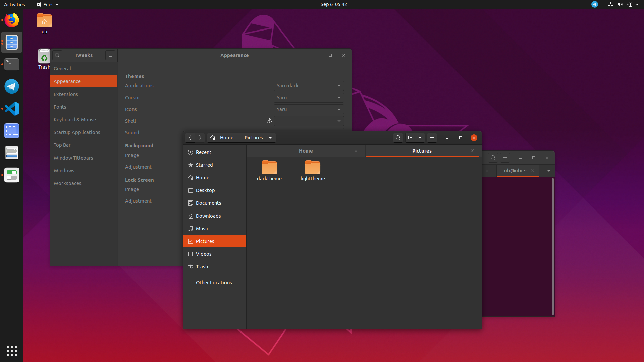The image size is (644, 362).
Task: Click the Home tab in Files panel
Action: (305, 150)
